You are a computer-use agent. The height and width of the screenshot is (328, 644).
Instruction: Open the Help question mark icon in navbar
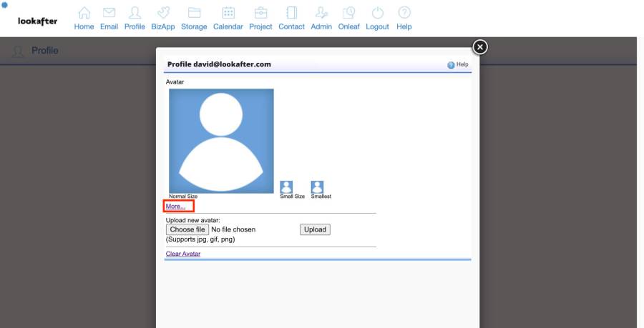pyautogui.click(x=404, y=14)
